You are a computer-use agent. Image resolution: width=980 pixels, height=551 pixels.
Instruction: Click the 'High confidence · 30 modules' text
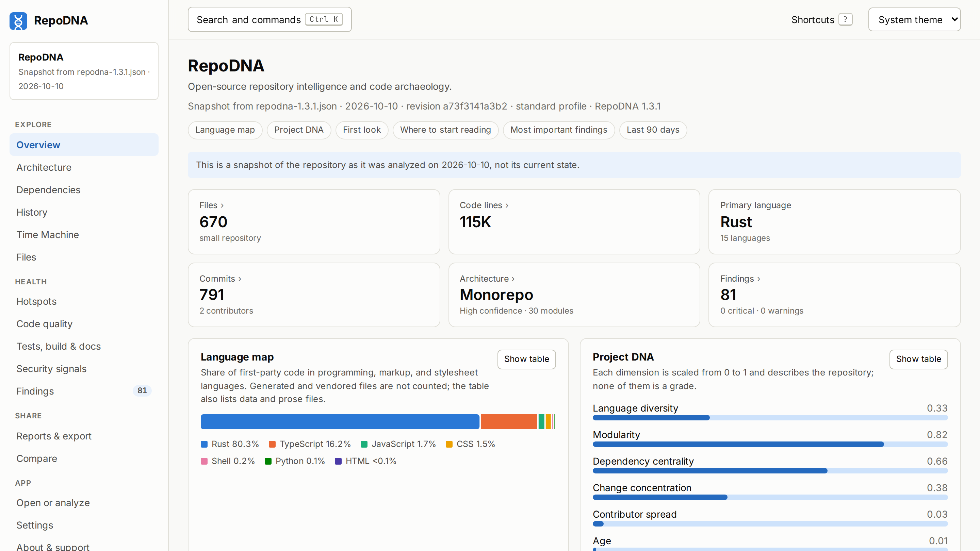(516, 311)
